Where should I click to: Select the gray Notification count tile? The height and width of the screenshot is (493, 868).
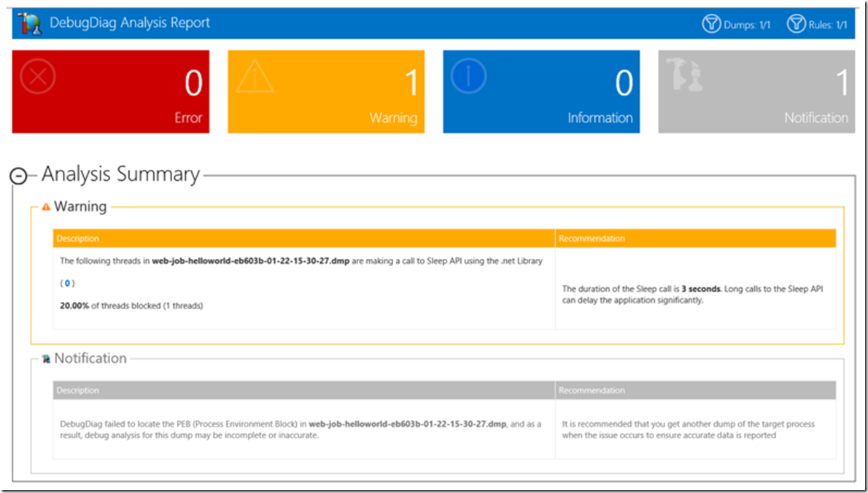[756, 92]
